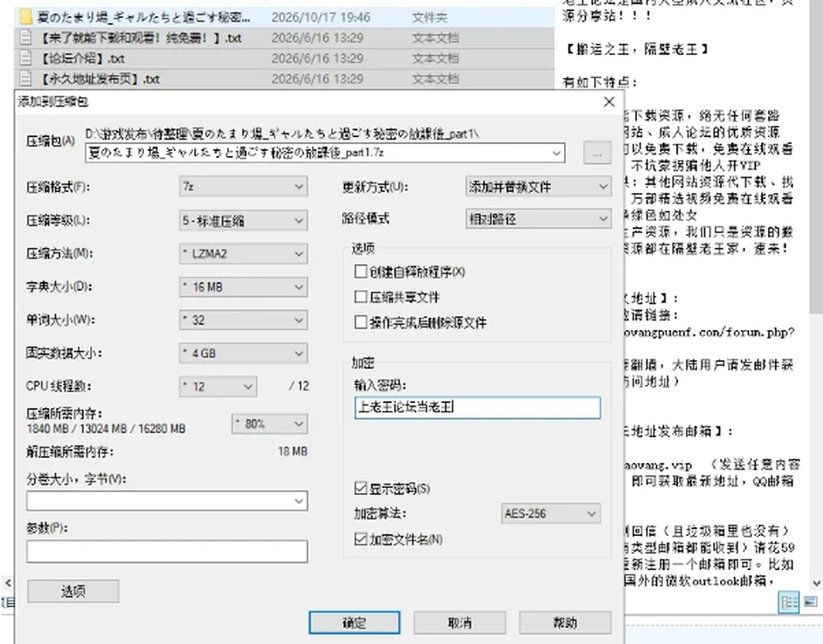Viewport: 823px width, 644px height.
Task: Confirm with the 确定 button
Action: [354, 623]
